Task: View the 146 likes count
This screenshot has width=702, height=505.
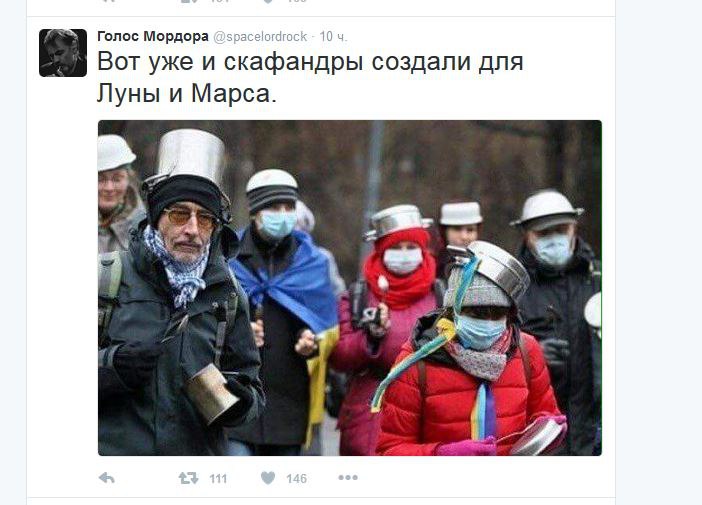Action: [296, 479]
